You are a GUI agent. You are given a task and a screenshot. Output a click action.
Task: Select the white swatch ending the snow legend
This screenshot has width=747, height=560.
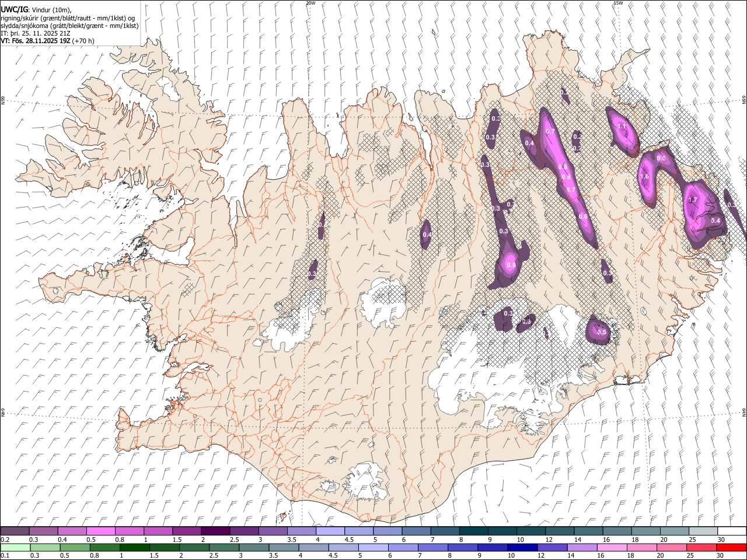coord(732,531)
